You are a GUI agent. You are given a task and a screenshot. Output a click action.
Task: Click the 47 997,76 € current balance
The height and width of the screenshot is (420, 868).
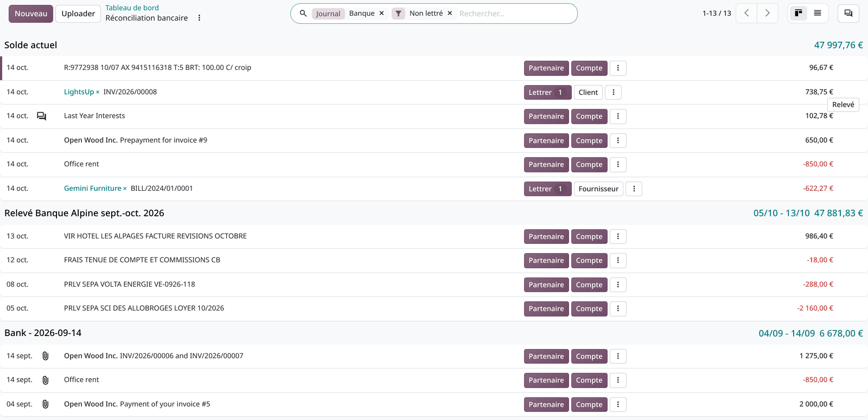click(838, 46)
